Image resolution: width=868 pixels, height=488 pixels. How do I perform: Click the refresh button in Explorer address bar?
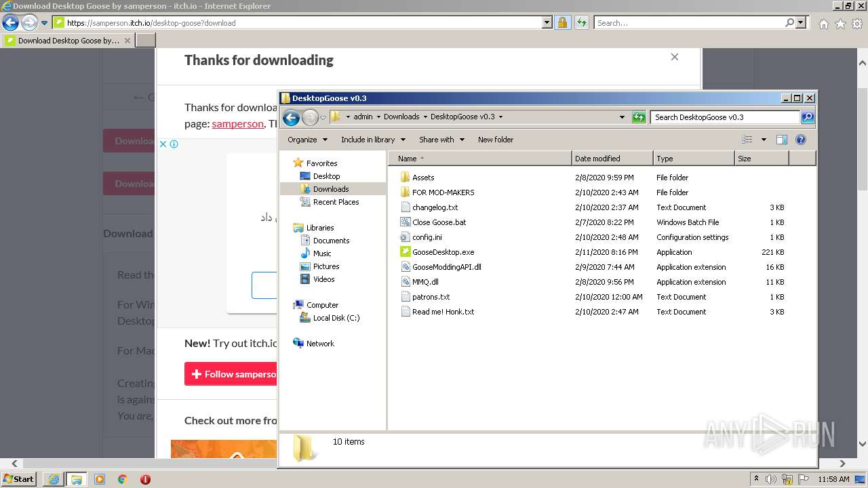coord(639,117)
